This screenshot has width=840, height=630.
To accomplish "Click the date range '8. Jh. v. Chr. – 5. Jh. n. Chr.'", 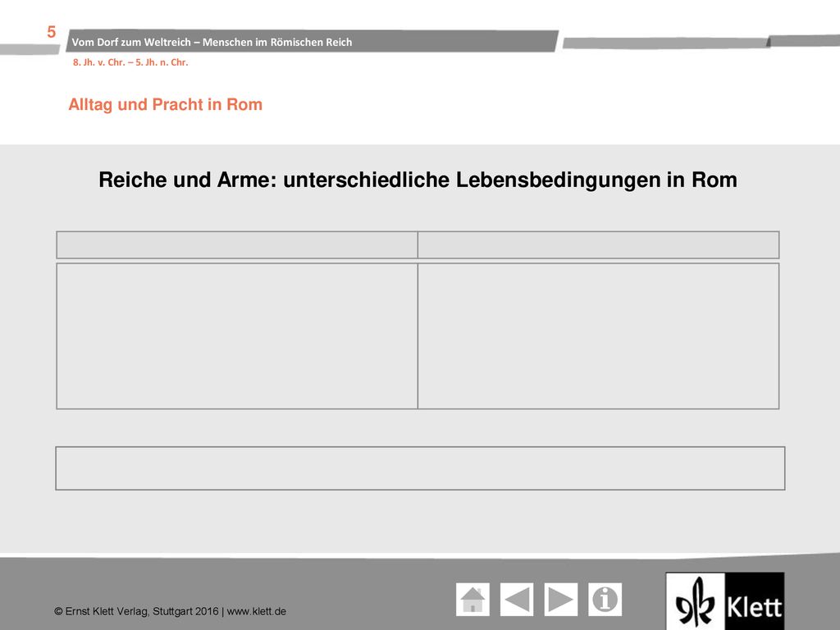I will pos(130,62).
